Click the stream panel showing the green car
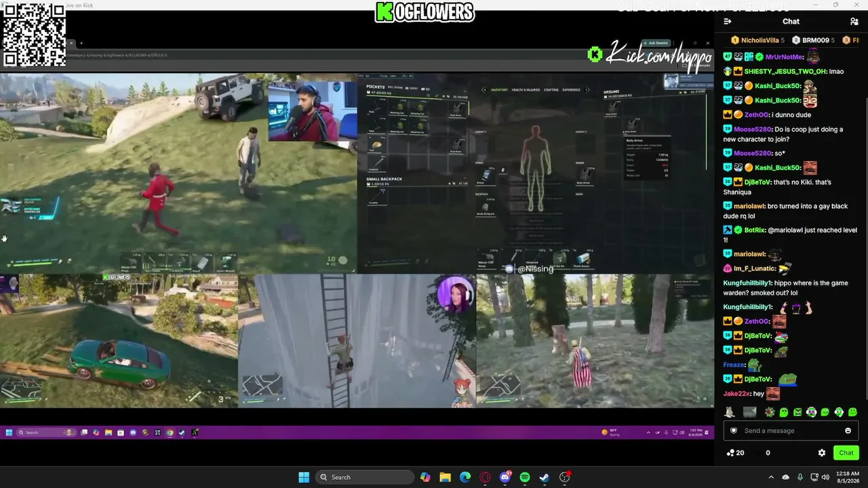Viewport: 868px width, 488px height. coord(119,340)
